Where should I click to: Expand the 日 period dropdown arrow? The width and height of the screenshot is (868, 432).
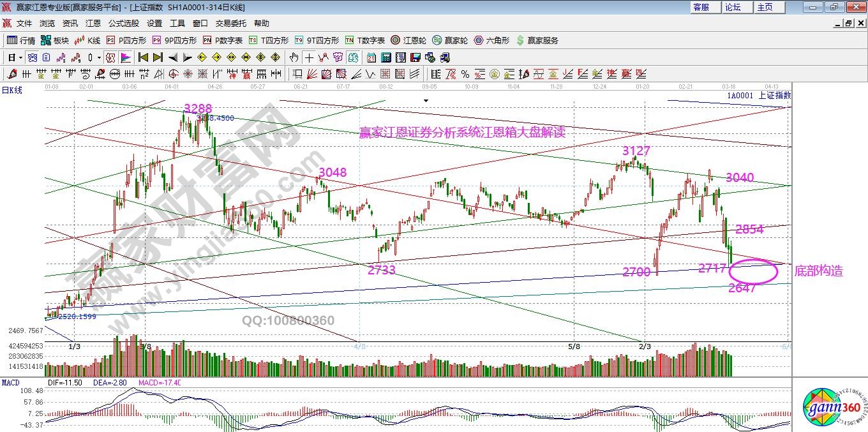(21, 57)
